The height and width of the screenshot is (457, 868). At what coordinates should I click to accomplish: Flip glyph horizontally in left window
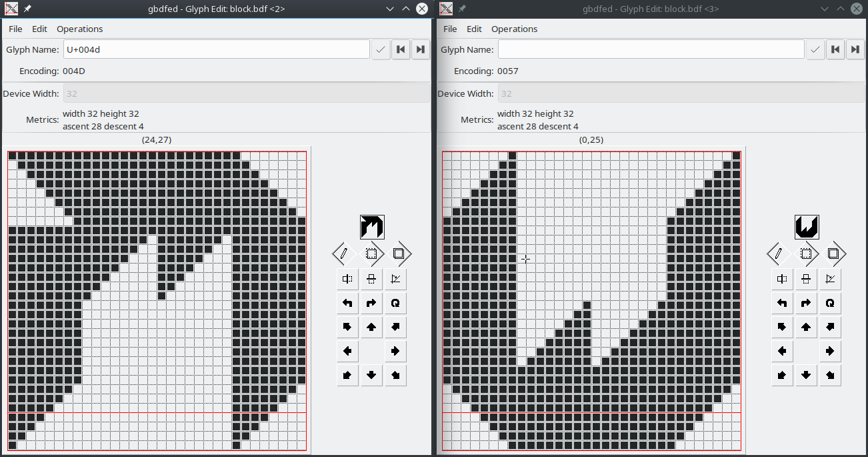[x=347, y=279]
